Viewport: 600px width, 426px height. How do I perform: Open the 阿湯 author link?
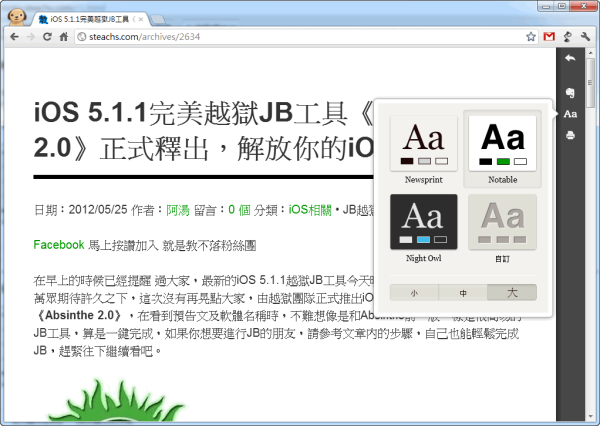tap(178, 210)
